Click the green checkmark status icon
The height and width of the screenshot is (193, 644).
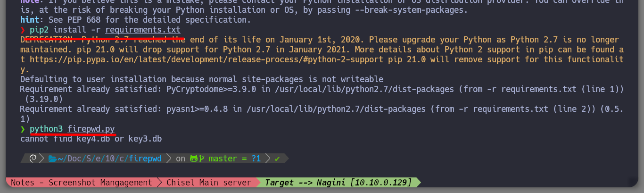pyautogui.click(x=277, y=159)
